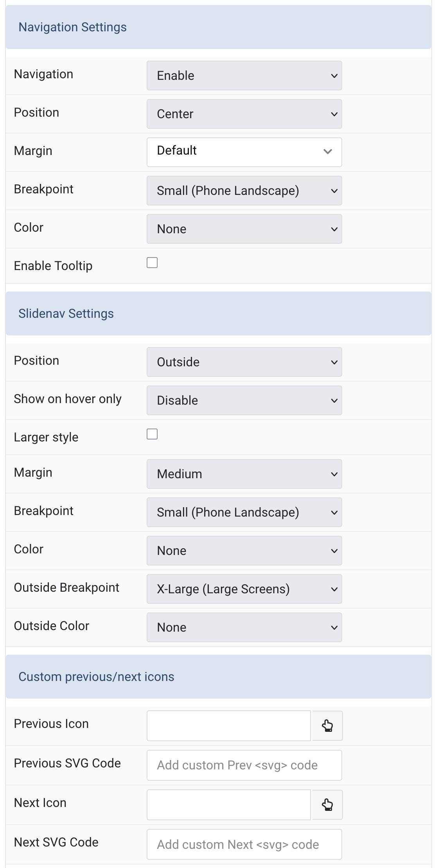This screenshot has width=438, height=868.
Task: Expand the Navigation Margin Default dropdown
Action: click(x=244, y=152)
